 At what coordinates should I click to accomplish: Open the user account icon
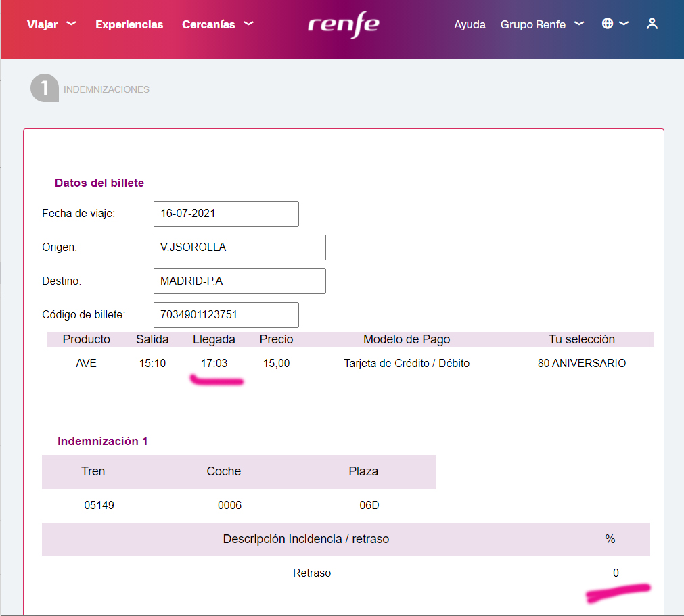(x=652, y=24)
